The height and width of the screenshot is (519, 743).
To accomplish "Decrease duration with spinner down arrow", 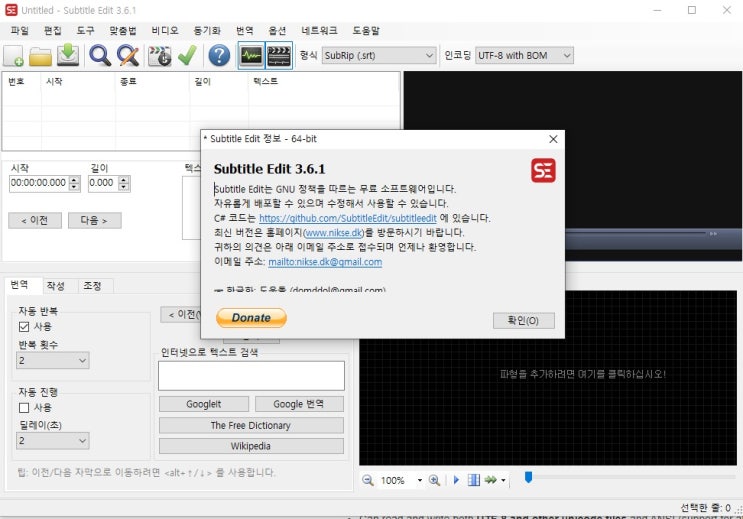I will point(124,187).
